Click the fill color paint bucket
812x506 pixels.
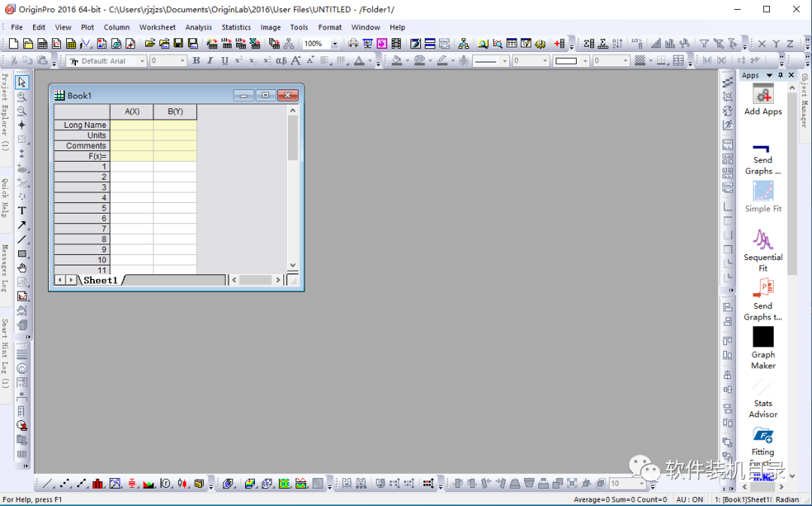point(397,61)
